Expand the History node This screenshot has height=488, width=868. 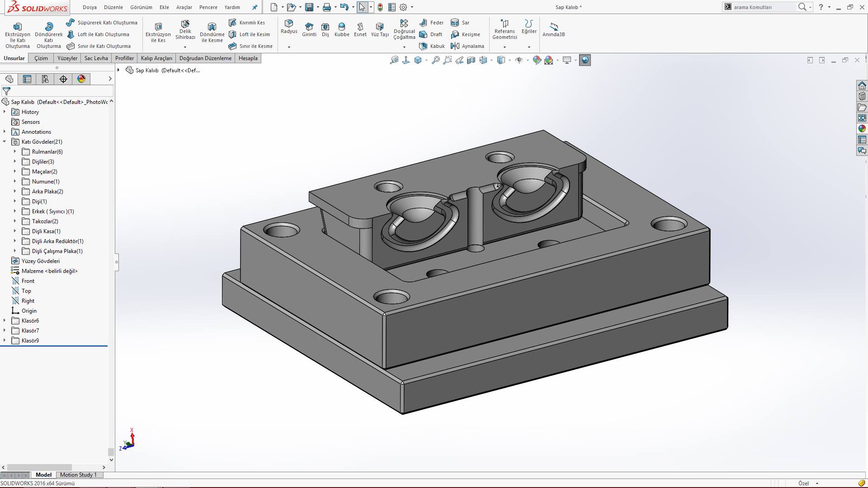[x=5, y=112]
